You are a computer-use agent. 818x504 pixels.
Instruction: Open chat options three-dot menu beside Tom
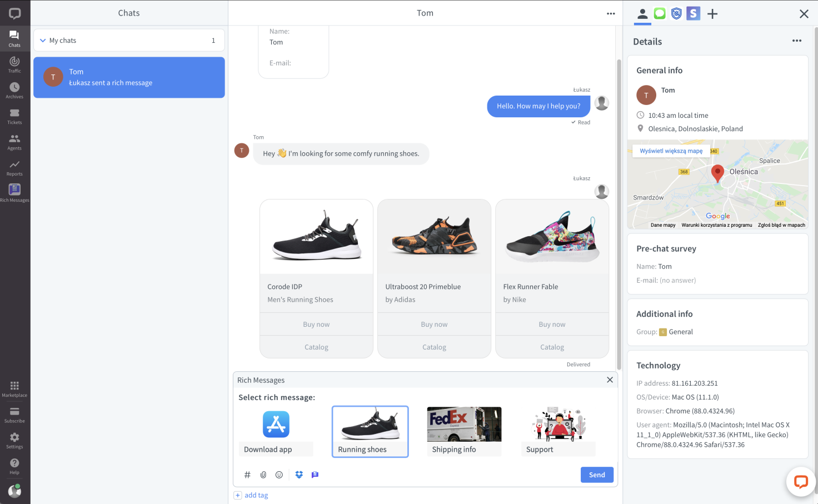pos(611,13)
